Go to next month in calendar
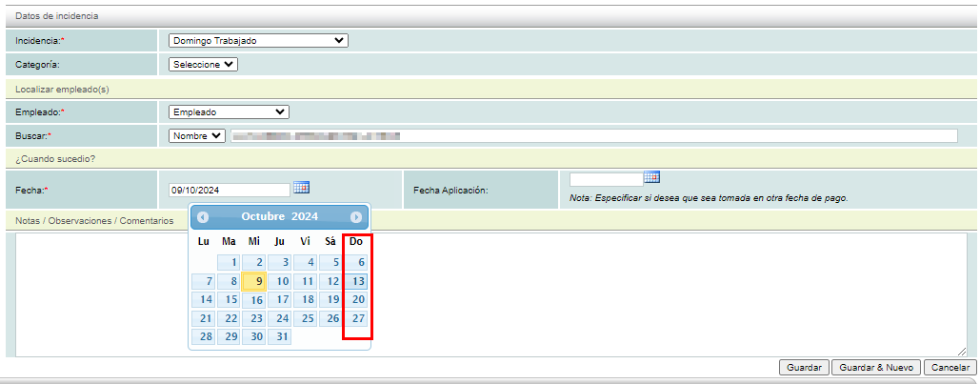 [x=356, y=217]
